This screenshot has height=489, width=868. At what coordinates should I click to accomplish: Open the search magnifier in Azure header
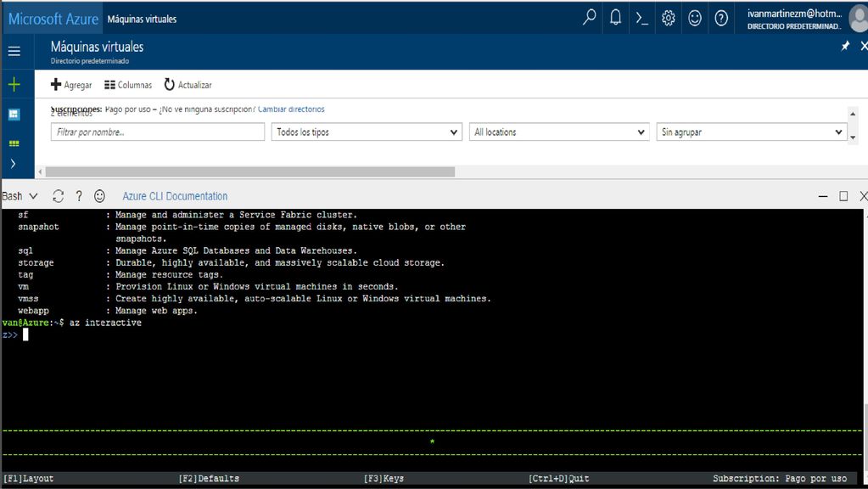[589, 18]
